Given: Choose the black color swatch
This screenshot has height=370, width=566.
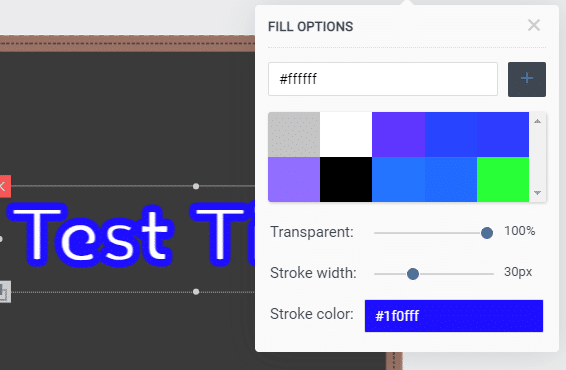Looking at the screenshot, I should pyautogui.click(x=346, y=179).
